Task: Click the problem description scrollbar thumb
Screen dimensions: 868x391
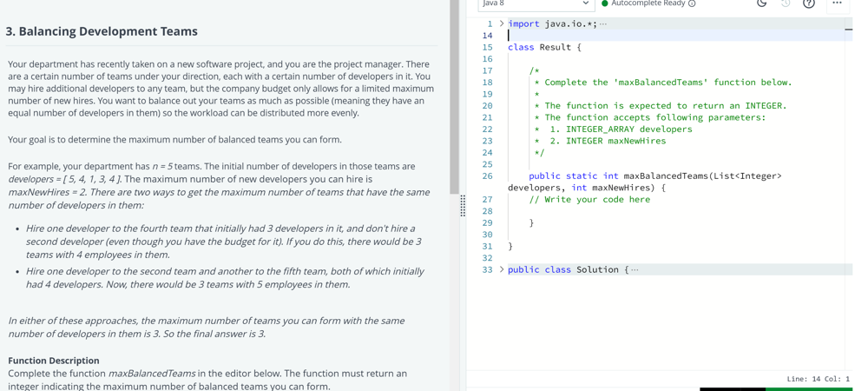Action: [454, 96]
